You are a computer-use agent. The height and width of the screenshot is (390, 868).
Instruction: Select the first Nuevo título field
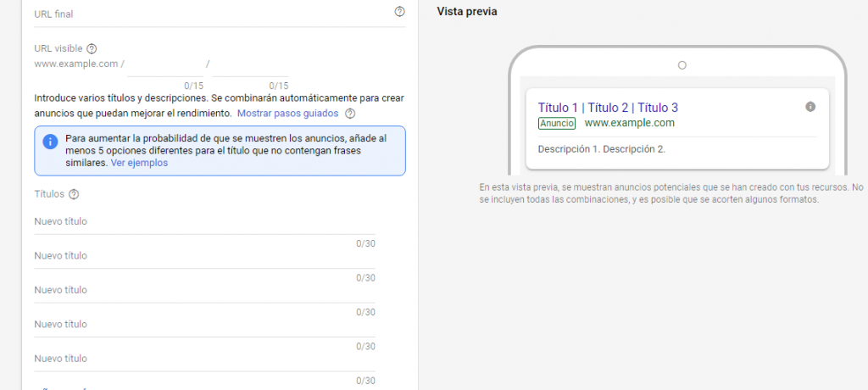coord(203,222)
